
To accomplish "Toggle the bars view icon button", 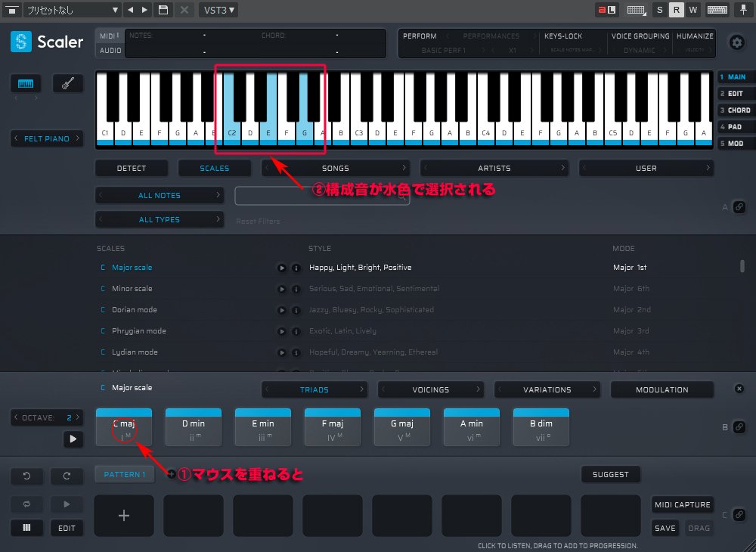I will point(26,527).
